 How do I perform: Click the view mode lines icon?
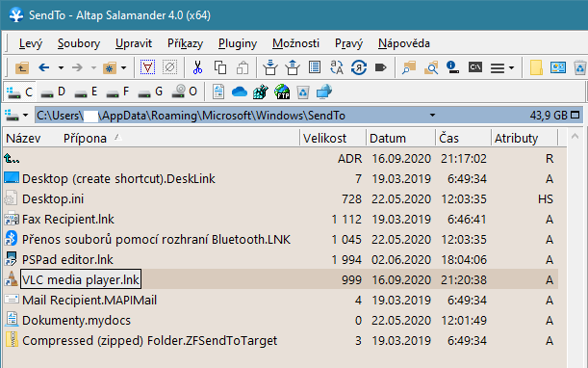coord(498,68)
